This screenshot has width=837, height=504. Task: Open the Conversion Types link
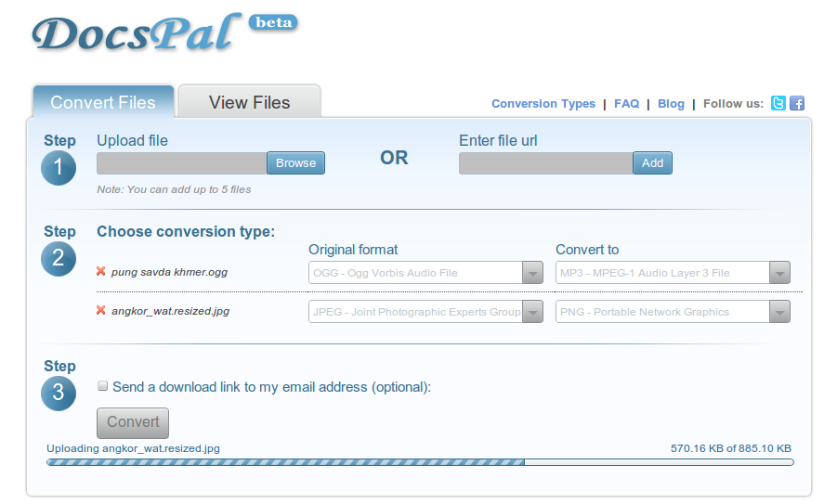pos(543,104)
